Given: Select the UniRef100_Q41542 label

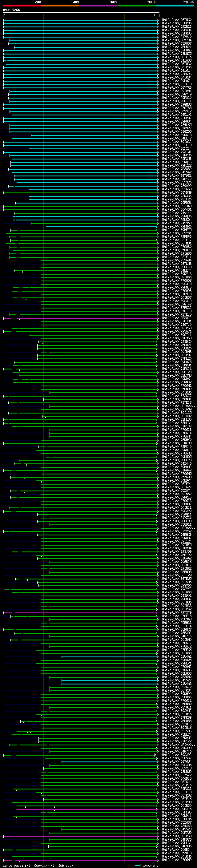Looking at the screenshot, I should (177, 172).
